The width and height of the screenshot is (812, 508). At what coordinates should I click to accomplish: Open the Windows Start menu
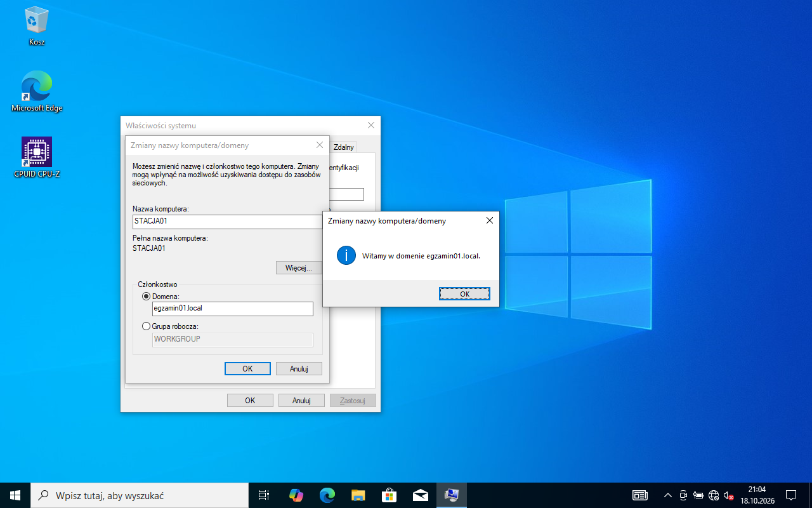coord(15,495)
